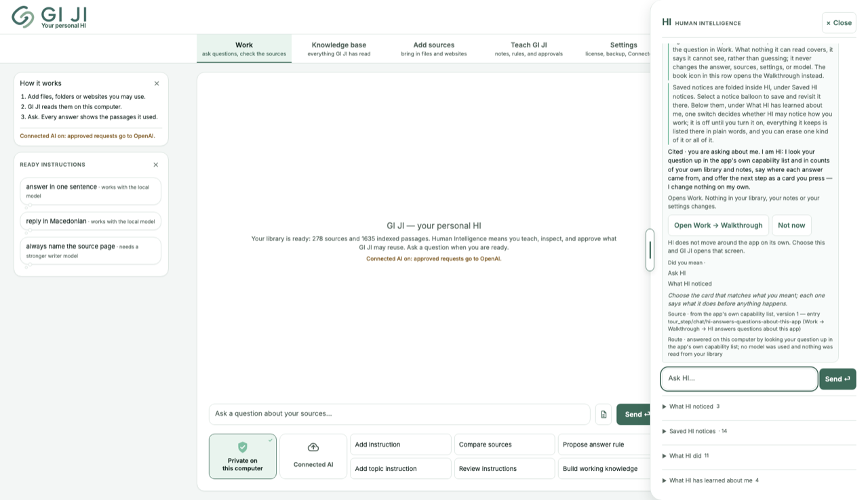This screenshot has width=868, height=500.
Task: Switch to Connected AI mode
Action: (313, 457)
